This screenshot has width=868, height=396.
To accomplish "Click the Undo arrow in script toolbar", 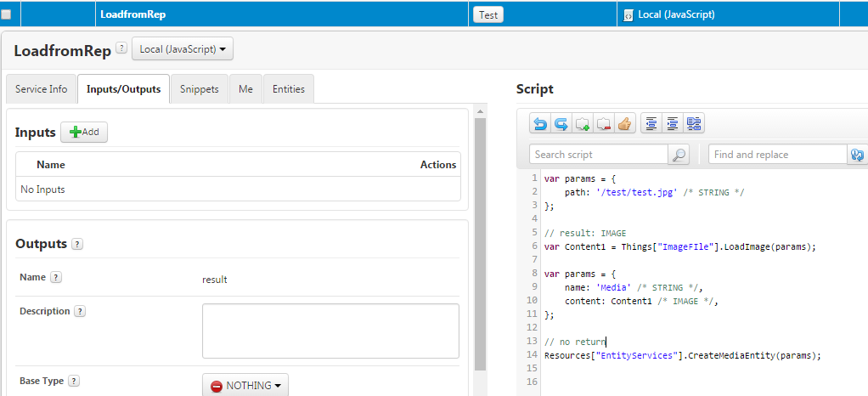I will [539, 123].
